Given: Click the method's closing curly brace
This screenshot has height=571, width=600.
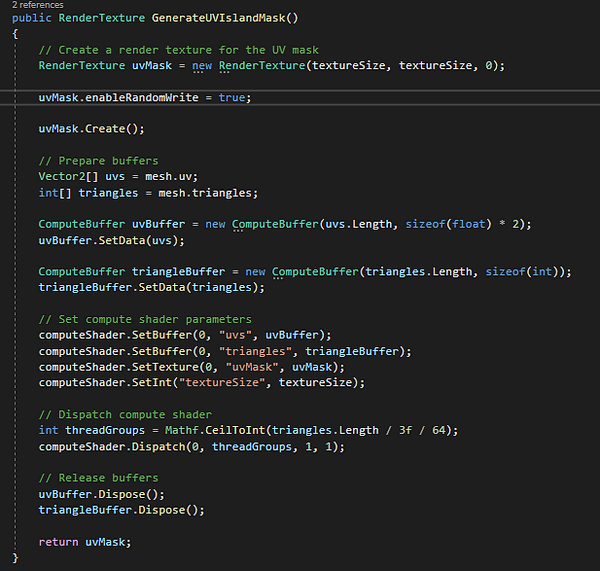Looking at the screenshot, I should (x=15, y=558).
